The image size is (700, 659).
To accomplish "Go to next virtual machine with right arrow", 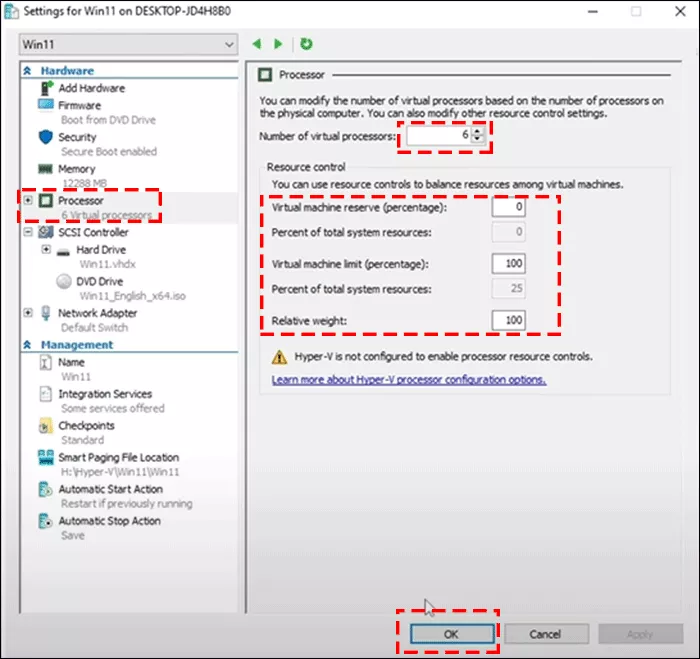I will click(278, 44).
